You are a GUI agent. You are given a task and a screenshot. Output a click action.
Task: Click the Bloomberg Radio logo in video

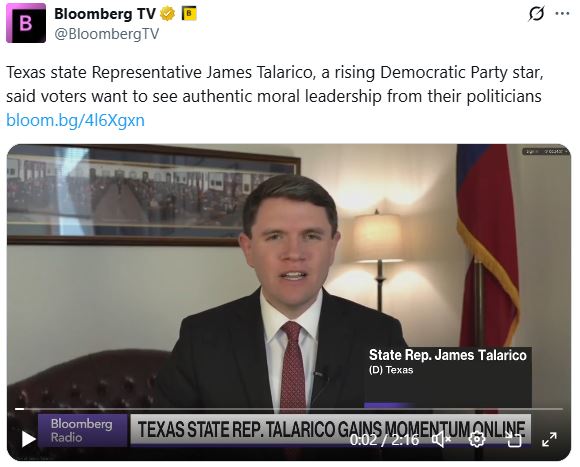point(82,430)
